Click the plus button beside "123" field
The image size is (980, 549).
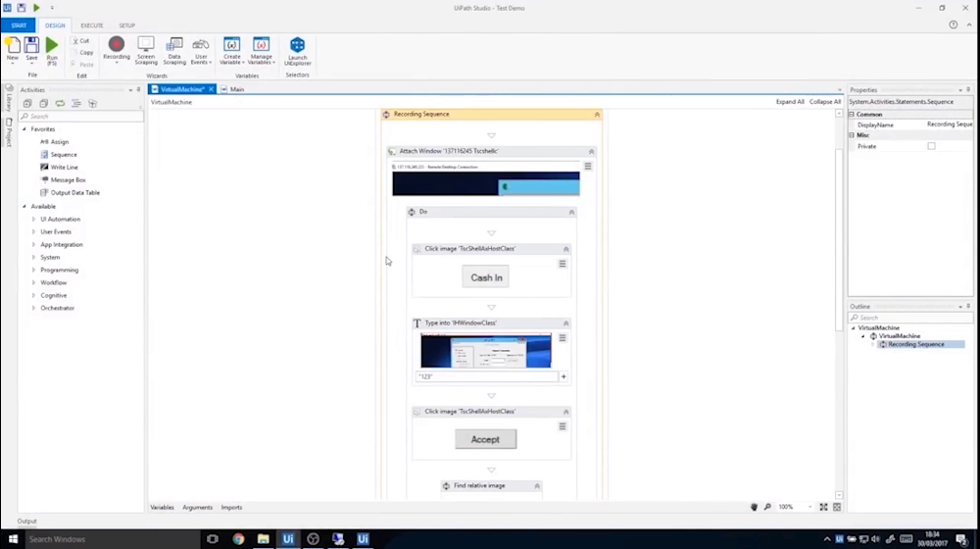coord(563,376)
